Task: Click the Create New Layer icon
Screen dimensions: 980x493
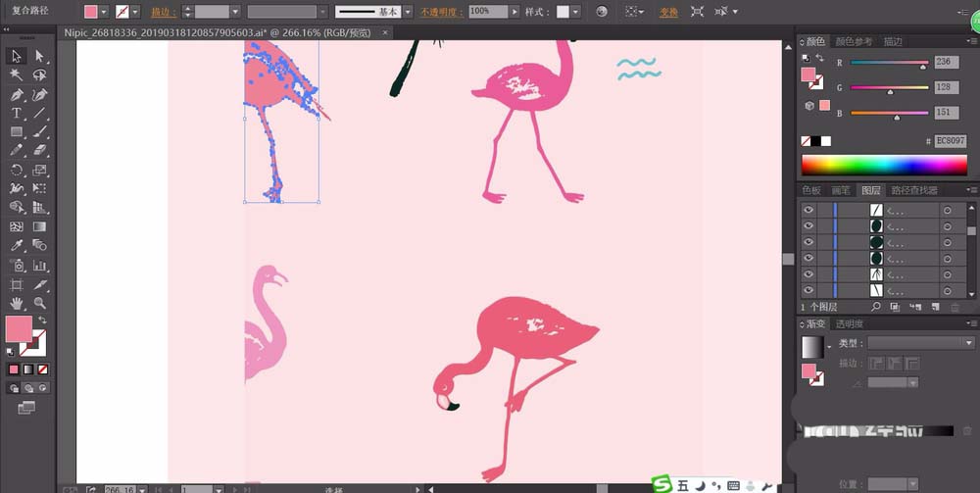Action: [935, 307]
